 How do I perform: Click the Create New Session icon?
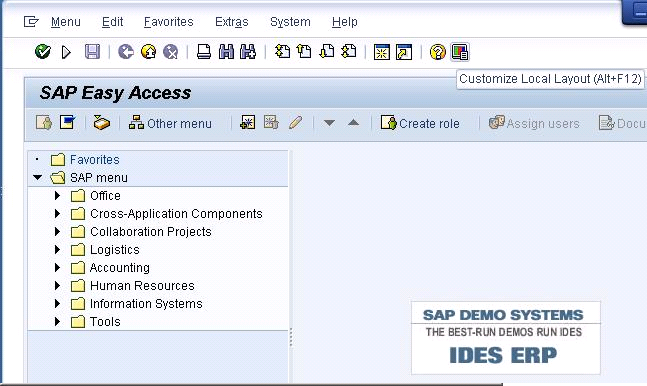click(382, 52)
